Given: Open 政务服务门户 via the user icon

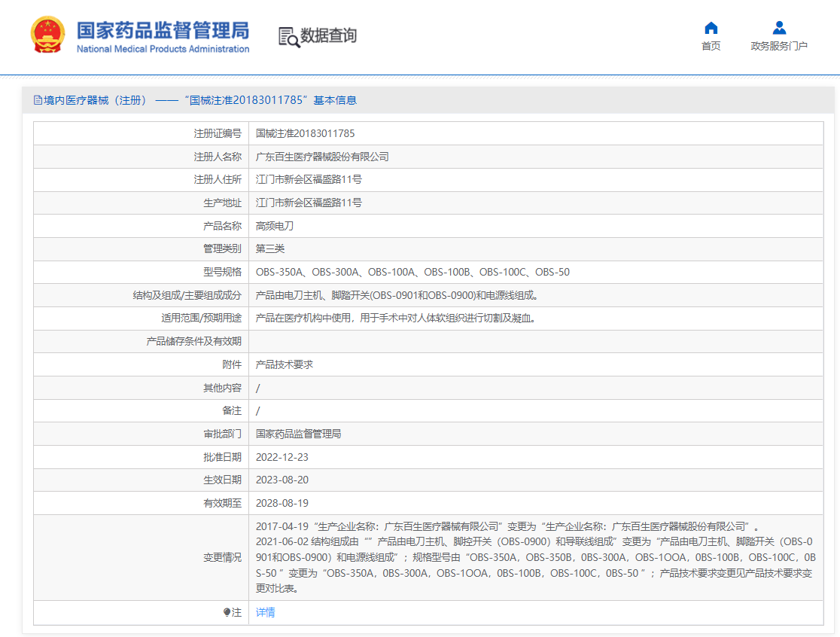Looking at the screenshot, I should (x=779, y=28).
